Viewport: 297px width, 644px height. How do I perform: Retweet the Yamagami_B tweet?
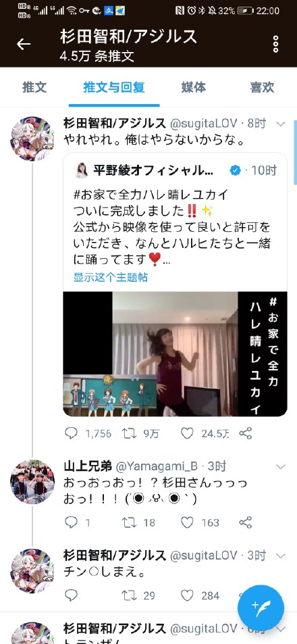[130, 522]
